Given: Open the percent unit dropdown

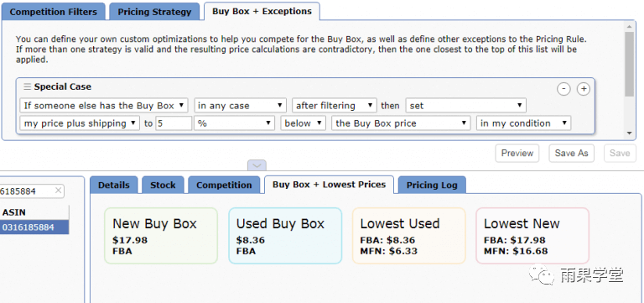Looking at the screenshot, I should [235, 123].
